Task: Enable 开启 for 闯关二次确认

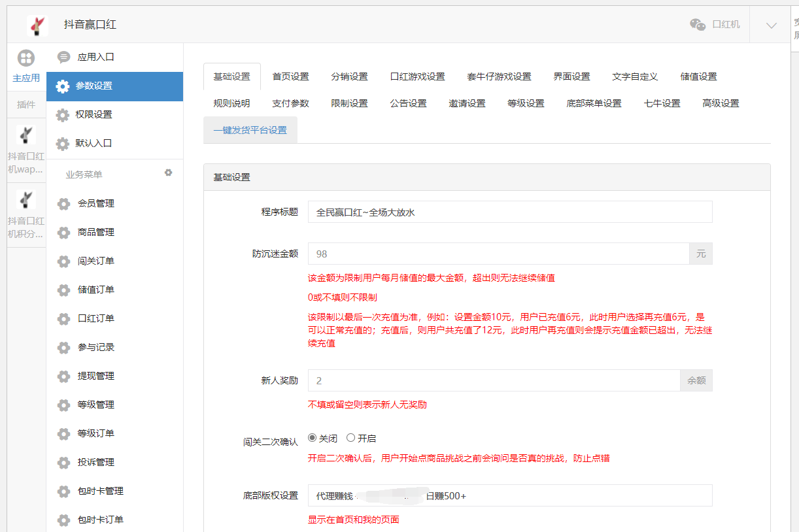Action: point(351,437)
